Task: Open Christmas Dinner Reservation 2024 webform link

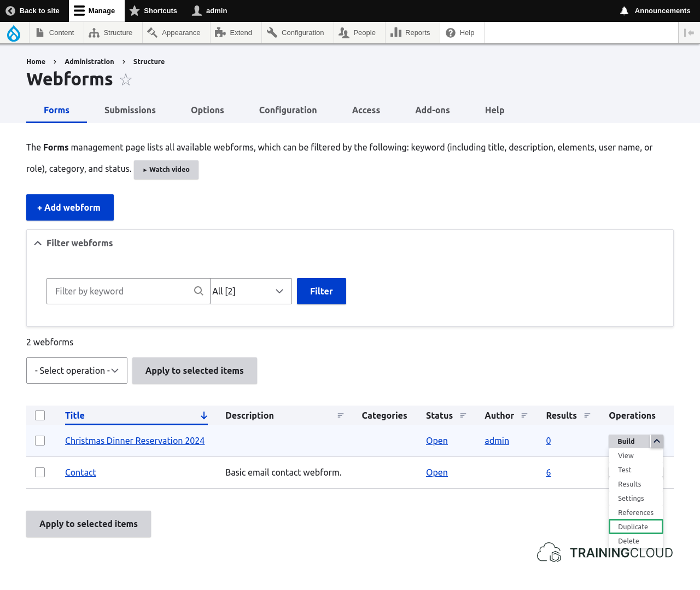Action: coord(135,441)
